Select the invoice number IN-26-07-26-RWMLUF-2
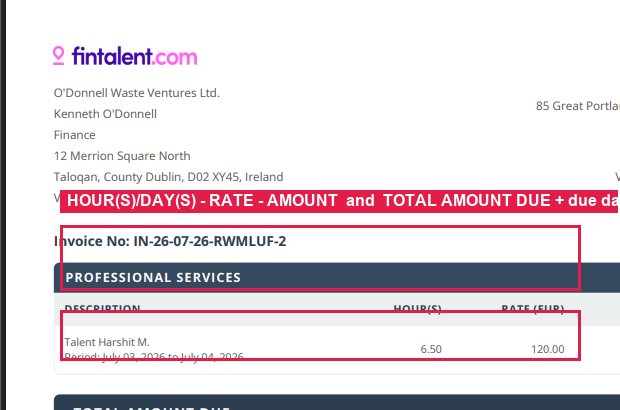 [210, 241]
